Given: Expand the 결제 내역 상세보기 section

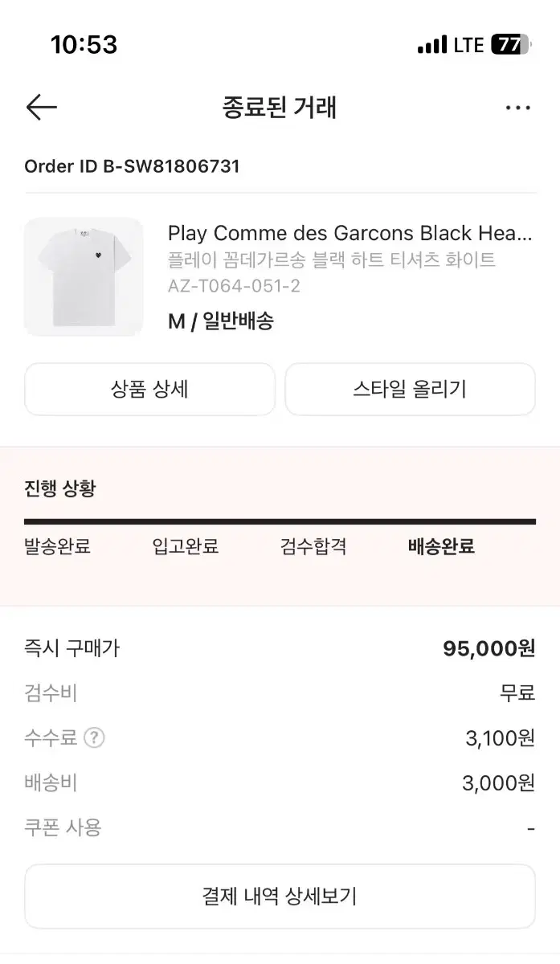Looking at the screenshot, I should coord(280,896).
